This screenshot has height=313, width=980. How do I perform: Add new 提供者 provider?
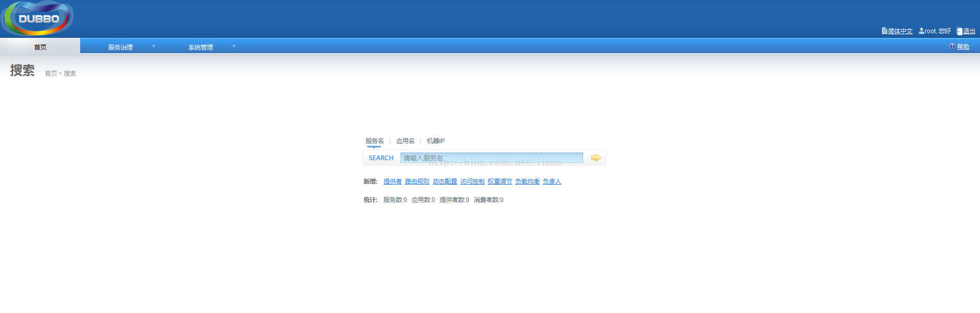tap(393, 182)
